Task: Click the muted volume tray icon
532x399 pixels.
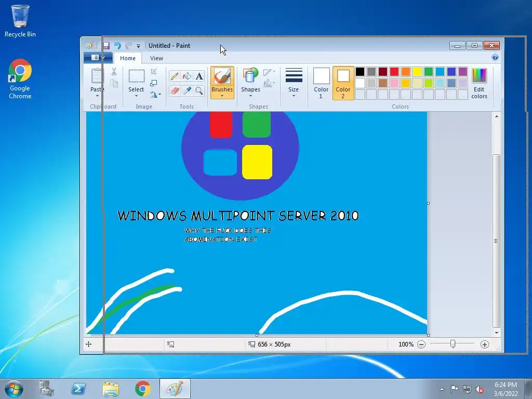Action: point(480,389)
